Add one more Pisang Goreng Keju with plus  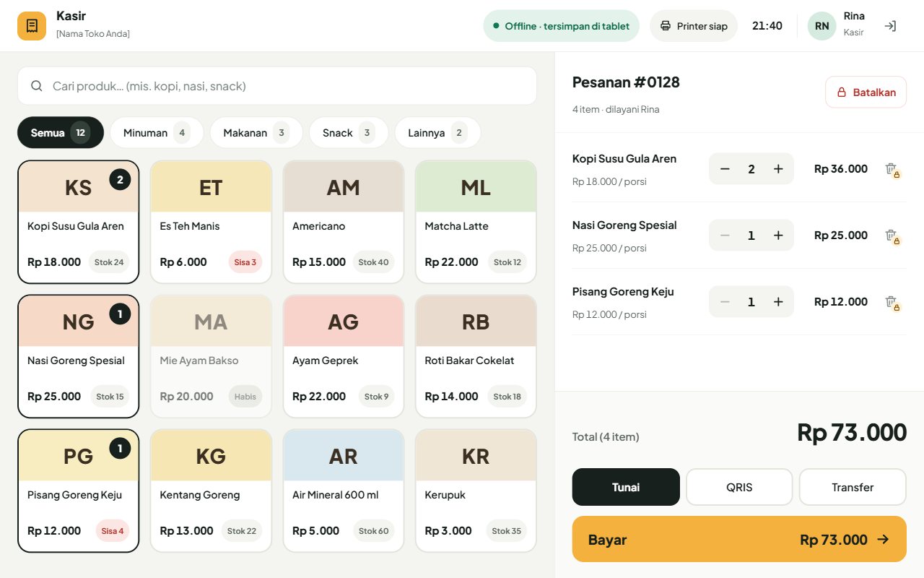coord(778,302)
